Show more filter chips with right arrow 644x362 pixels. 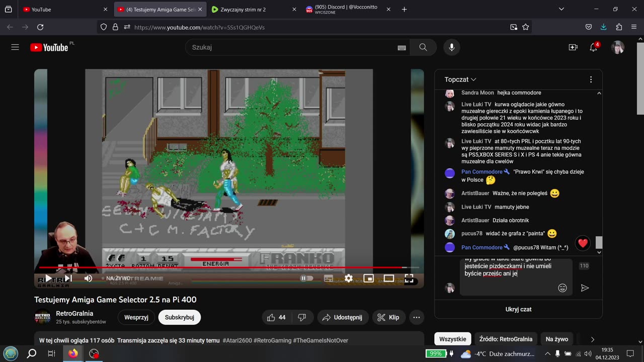pyautogui.click(x=592, y=339)
